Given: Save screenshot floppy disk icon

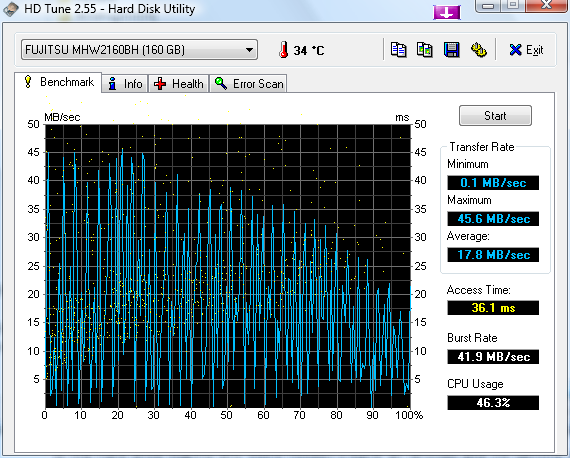Looking at the screenshot, I should click(x=451, y=50).
